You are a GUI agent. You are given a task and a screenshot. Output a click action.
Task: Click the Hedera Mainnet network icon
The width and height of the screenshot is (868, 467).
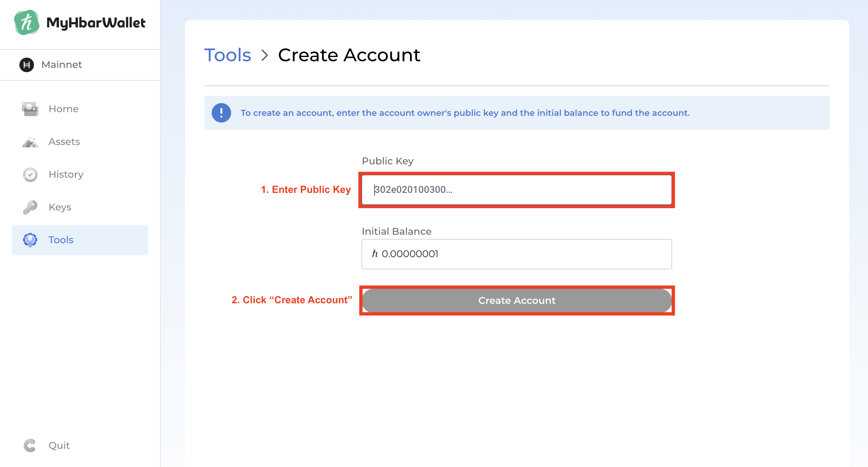(27, 65)
